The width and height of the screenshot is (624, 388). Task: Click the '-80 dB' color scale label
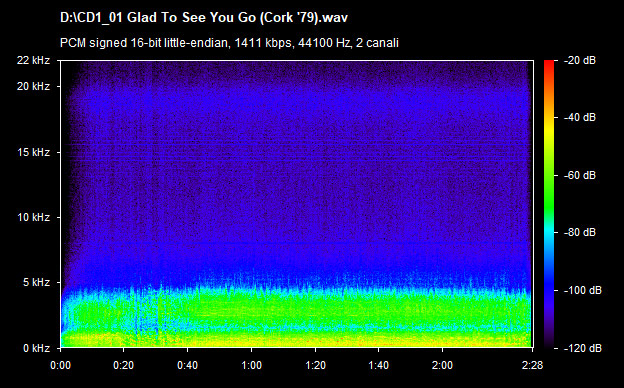pyautogui.click(x=580, y=232)
